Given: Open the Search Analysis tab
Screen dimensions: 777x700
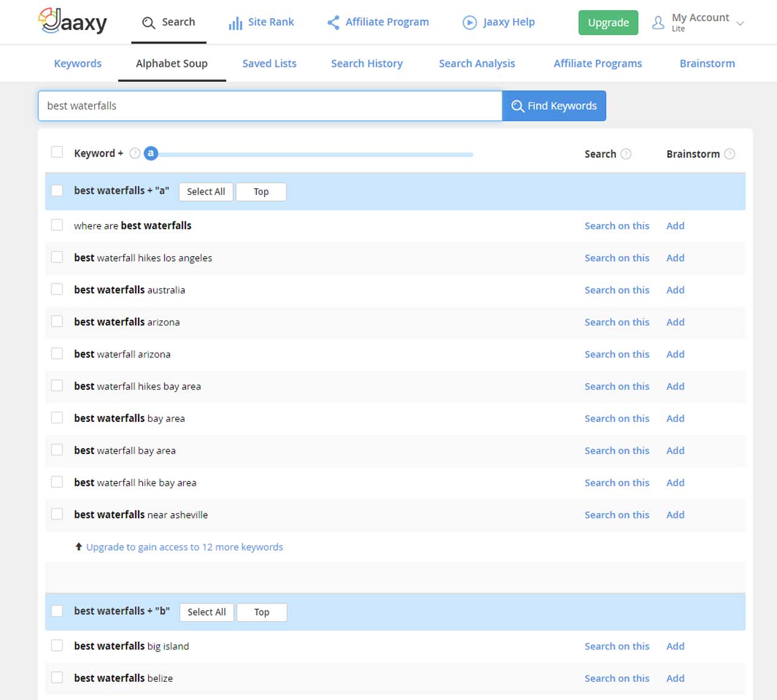Looking at the screenshot, I should [x=477, y=63].
